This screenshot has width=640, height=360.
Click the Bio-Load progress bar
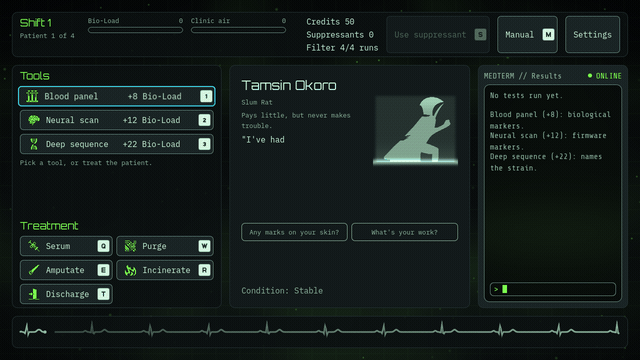point(136,30)
